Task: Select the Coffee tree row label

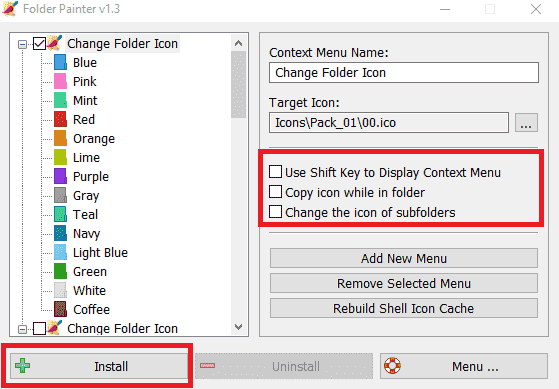Action: 91,309
